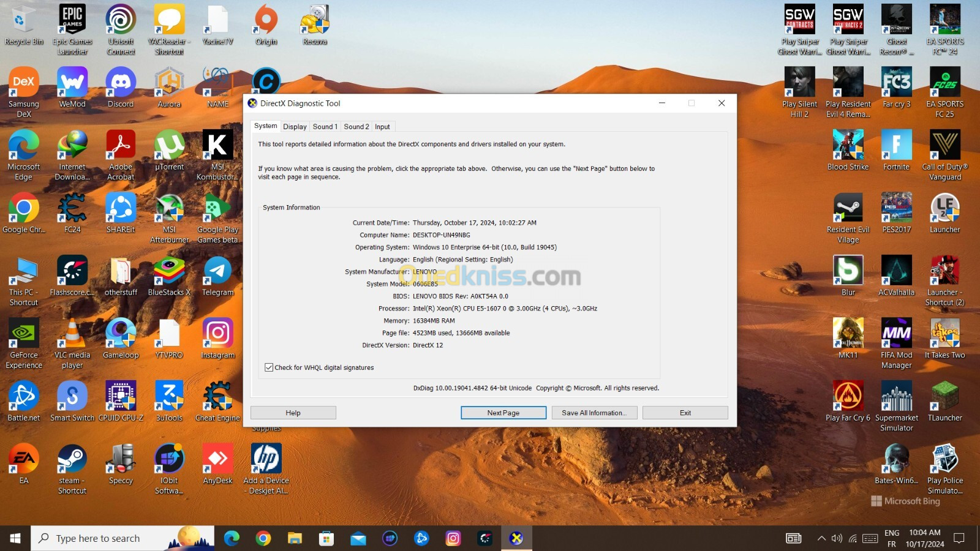Viewport: 980px width, 551px height.
Task: Select the DirectX Version value
Action: (x=428, y=345)
